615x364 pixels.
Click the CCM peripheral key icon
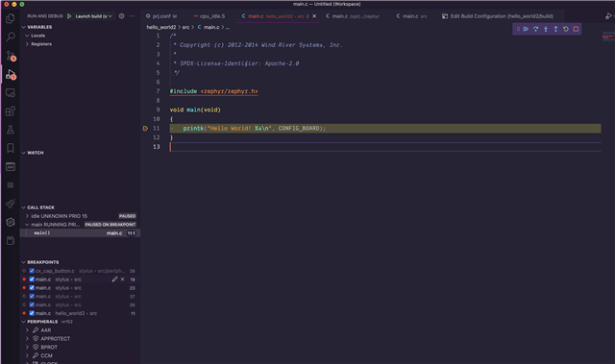coord(36,355)
